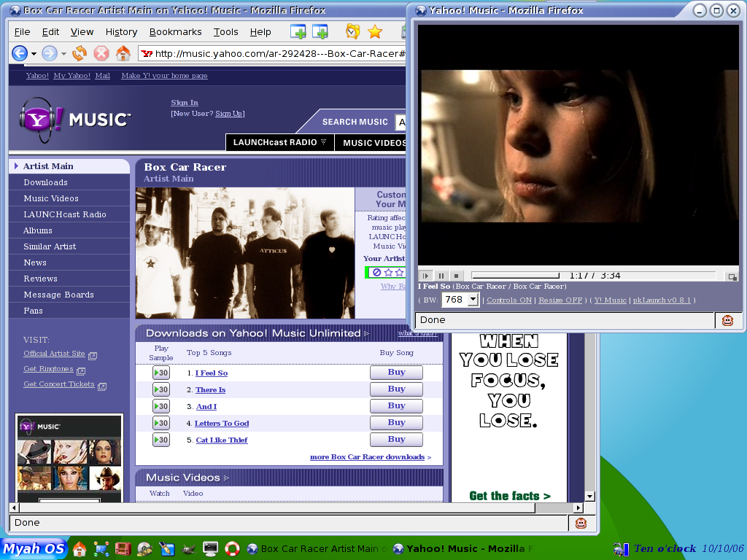The height and width of the screenshot is (560, 747).
Task: Open the Back button history dropdown arrow
Action: [34, 54]
